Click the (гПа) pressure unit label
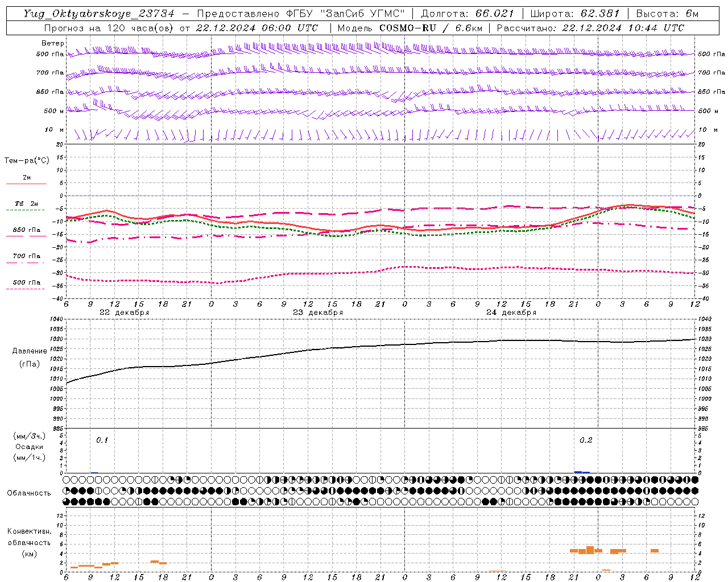 click(x=29, y=364)
